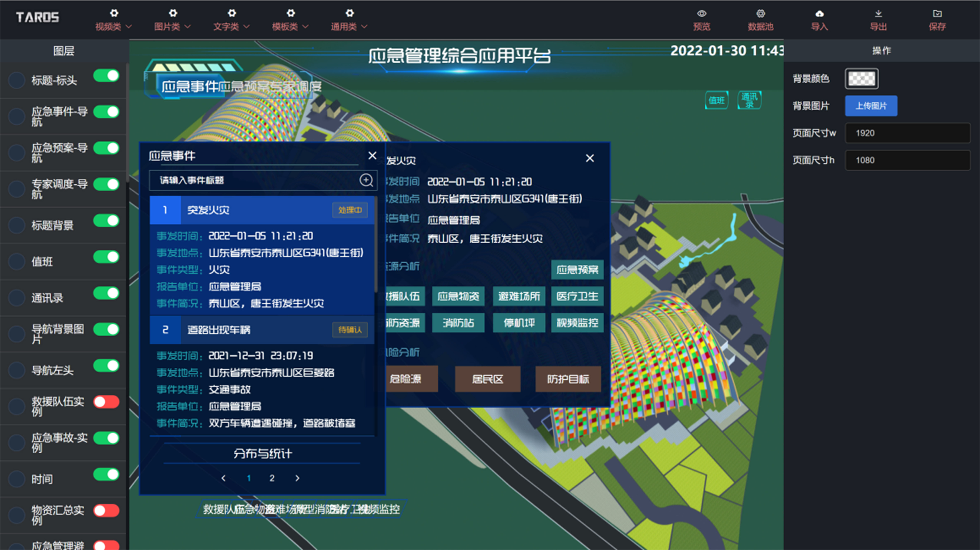
Task: Click the search icon in the event title field
Action: 366,180
